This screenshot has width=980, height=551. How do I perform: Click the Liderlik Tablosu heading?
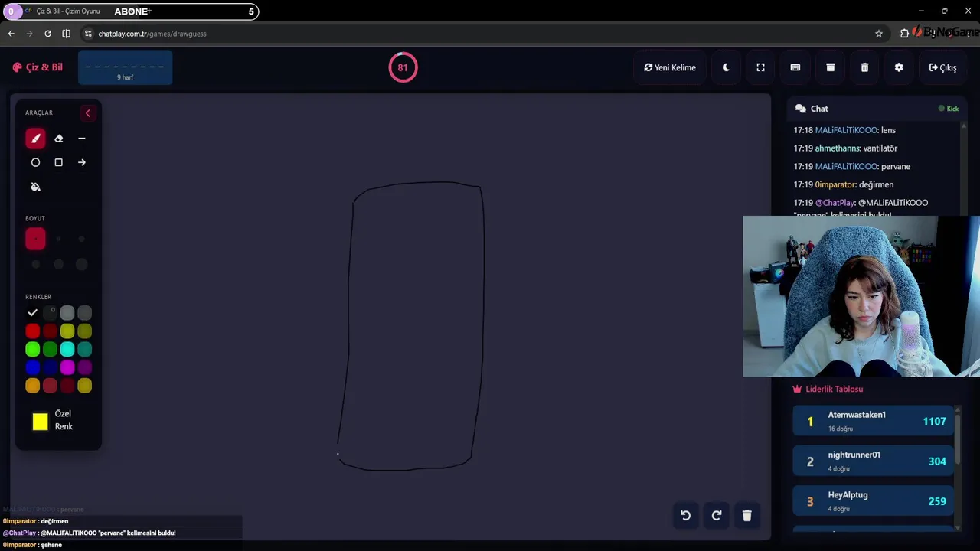pos(828,389)
